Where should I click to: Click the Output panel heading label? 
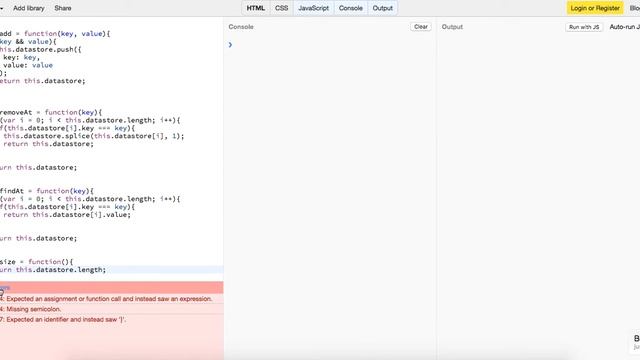coord(452,27)
